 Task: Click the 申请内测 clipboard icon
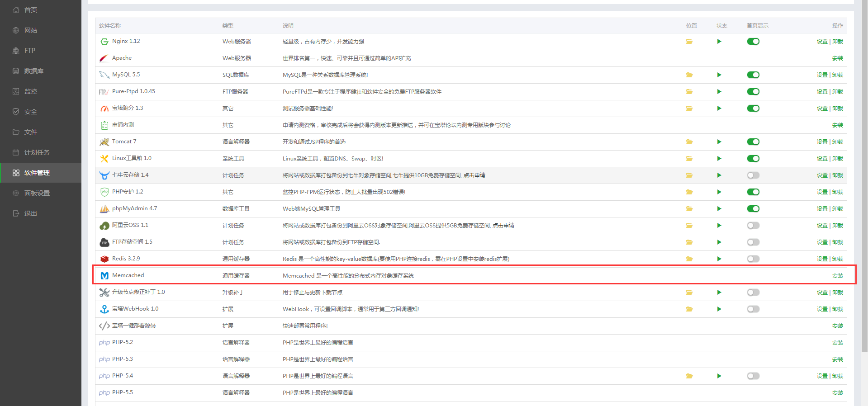tap(104, 125)
